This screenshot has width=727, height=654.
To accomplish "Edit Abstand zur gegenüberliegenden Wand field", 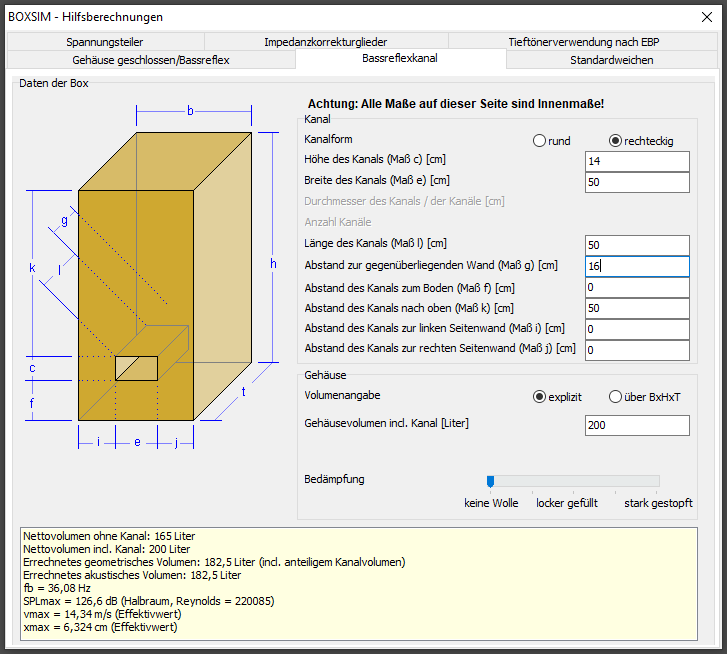I will click(x=637, y=266).
